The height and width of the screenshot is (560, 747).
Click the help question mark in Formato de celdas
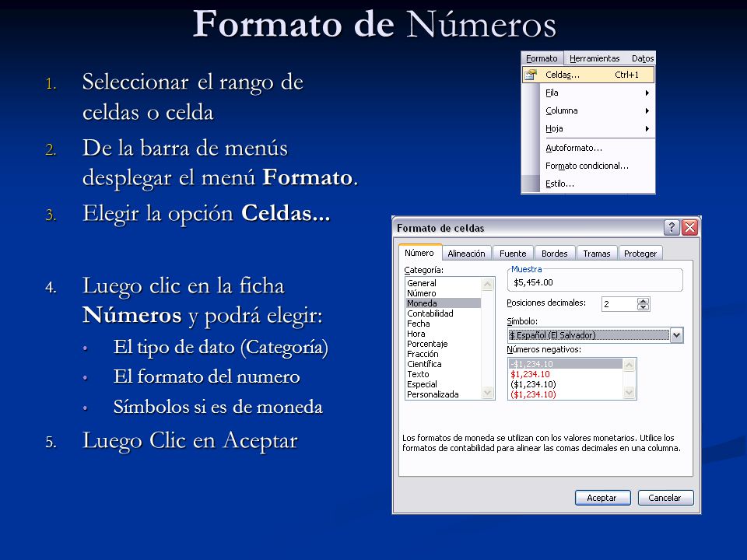click(x=672, y=228)
